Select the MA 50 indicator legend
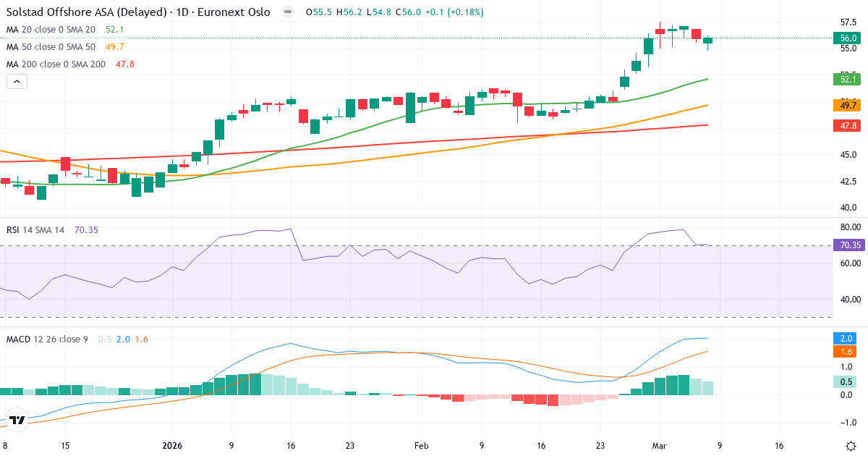Viewport: 868px width, 456px height. [51, 47]
